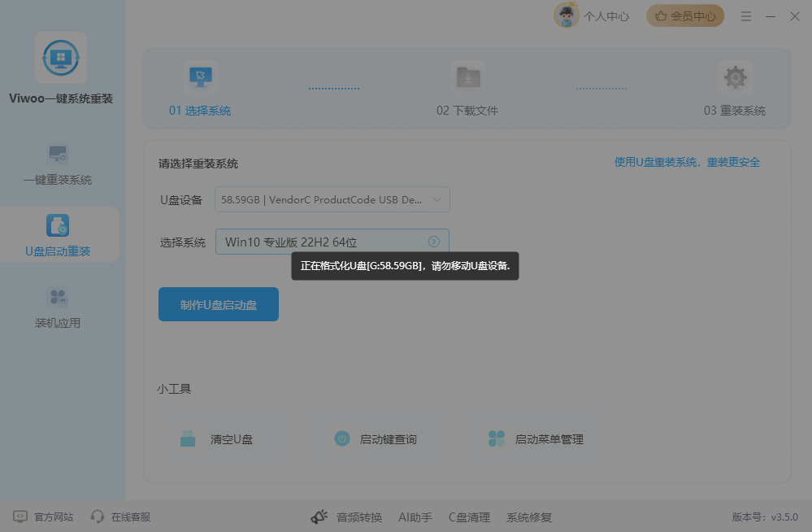812x532 pixels.
Task: Open 音频转换 tool link
Action: [x=359, y=517]
